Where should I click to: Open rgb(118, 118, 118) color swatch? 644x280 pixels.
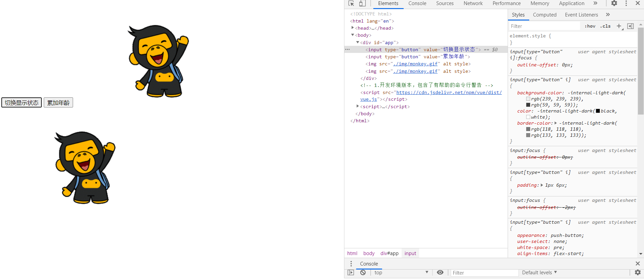[x=528, y=129]
